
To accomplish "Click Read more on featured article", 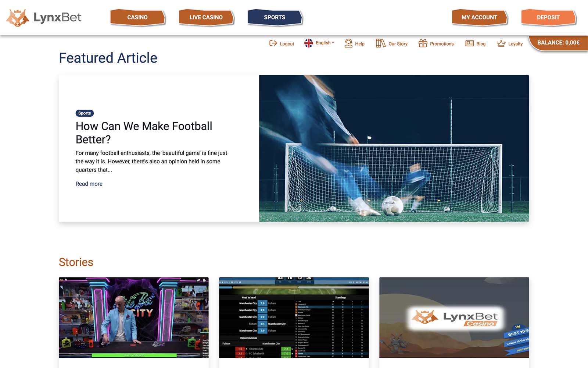I will [x=89, y=184].
